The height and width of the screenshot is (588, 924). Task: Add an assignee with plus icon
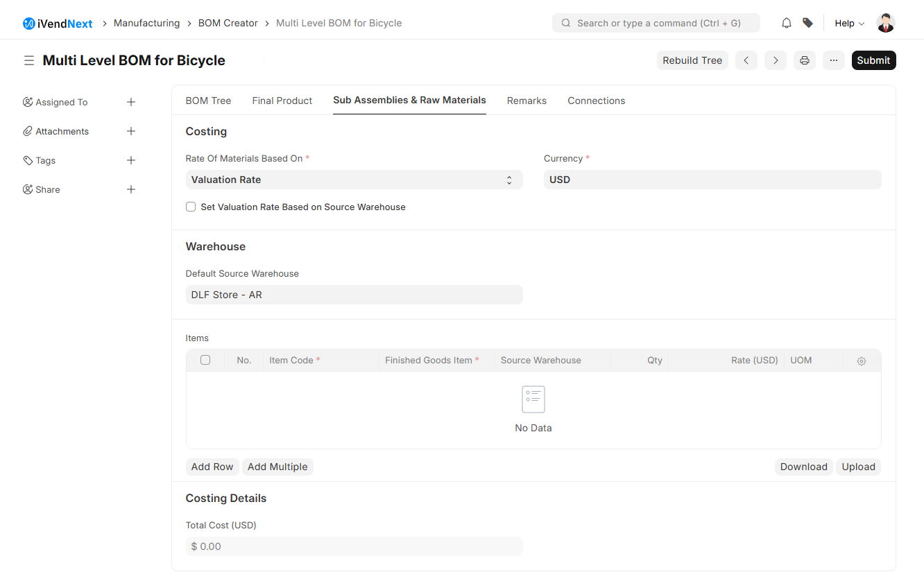coord(131,102)
